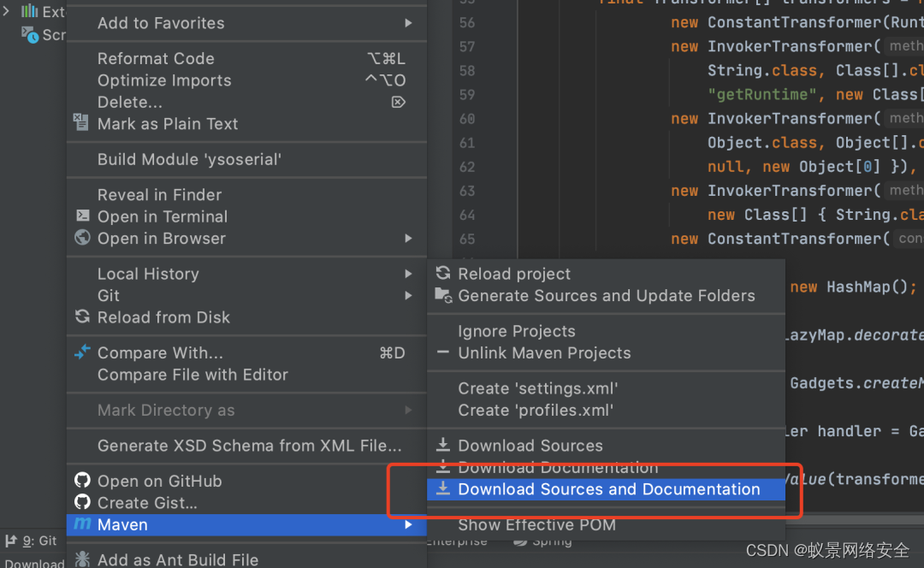Click the Maven 'm' icon

point(82,524)
